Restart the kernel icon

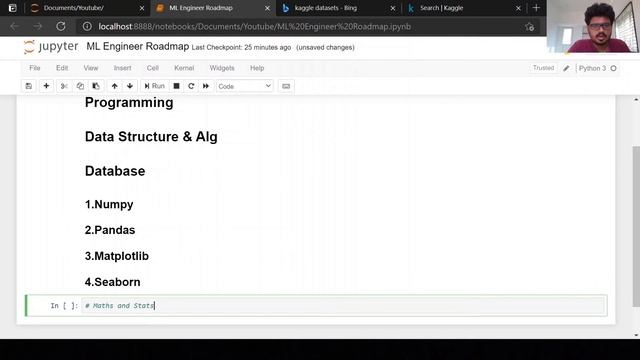coord(191,86)
